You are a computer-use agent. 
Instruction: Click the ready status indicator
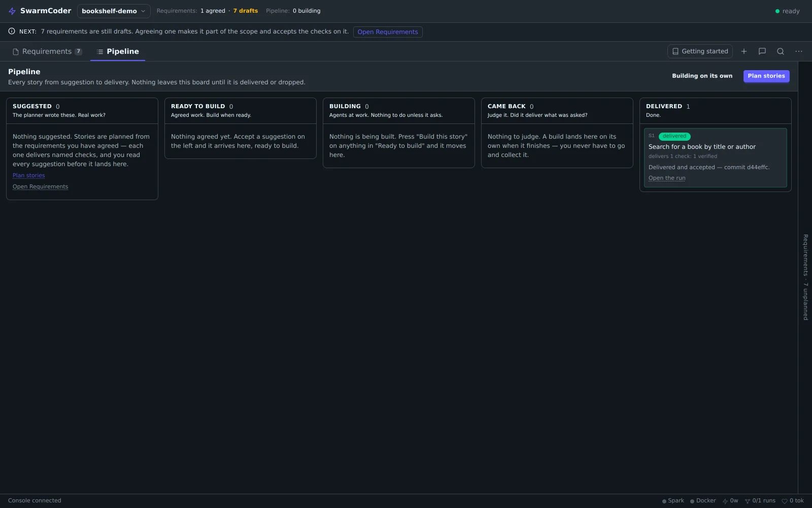(788, 11)
